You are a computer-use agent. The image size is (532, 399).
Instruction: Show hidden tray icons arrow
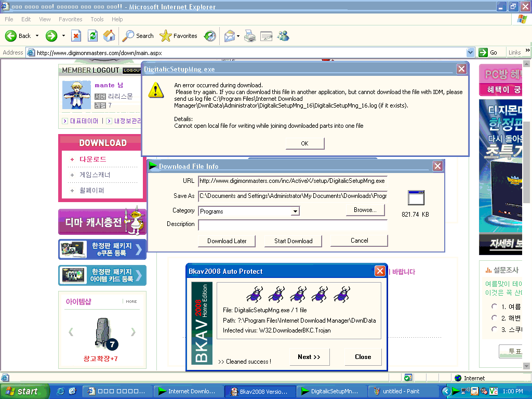(446, 391)
